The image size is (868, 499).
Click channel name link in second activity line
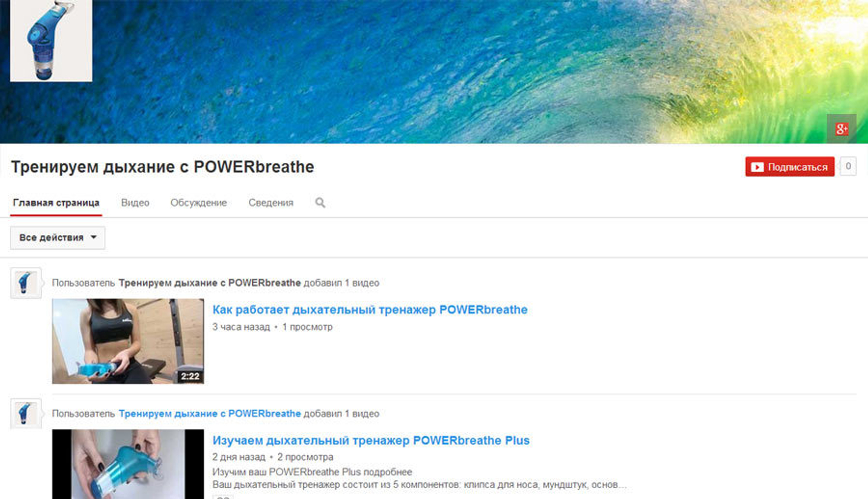click(x=209, y=414)
